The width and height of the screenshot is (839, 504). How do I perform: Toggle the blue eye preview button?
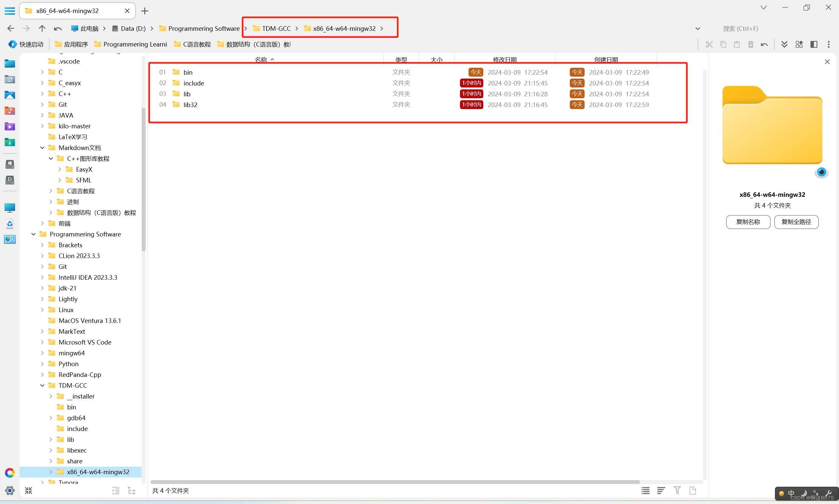821,172
